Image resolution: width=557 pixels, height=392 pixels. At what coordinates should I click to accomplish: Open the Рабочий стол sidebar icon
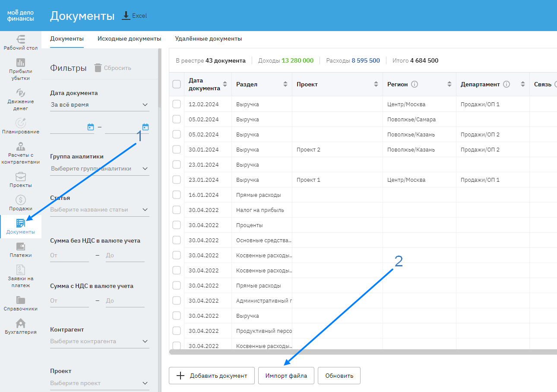click(21, 39)
